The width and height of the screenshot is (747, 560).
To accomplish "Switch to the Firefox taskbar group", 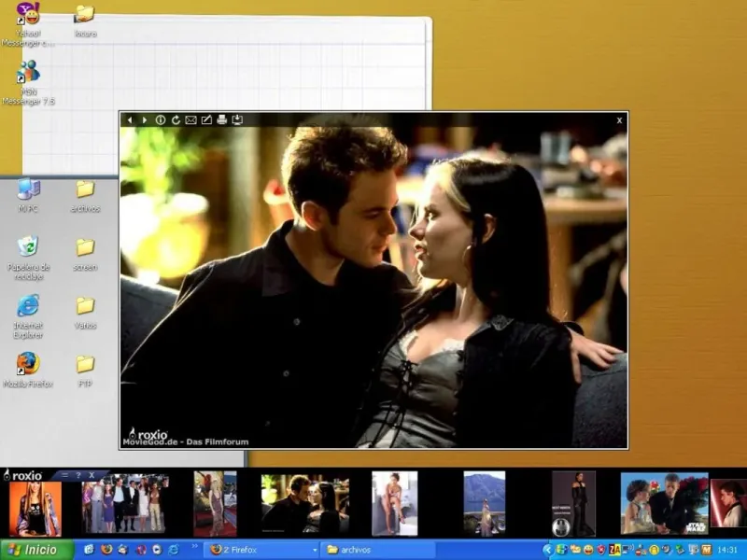I will point(261,550).
